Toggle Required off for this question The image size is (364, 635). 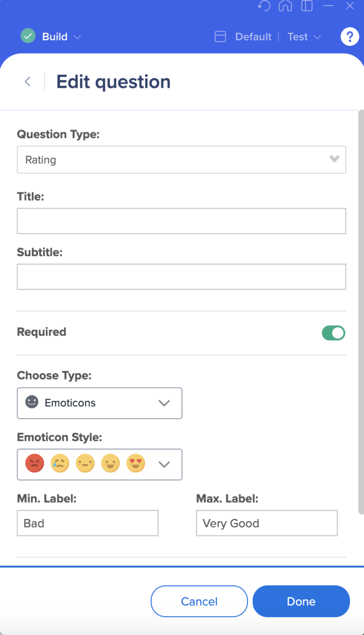coord(333,332)
